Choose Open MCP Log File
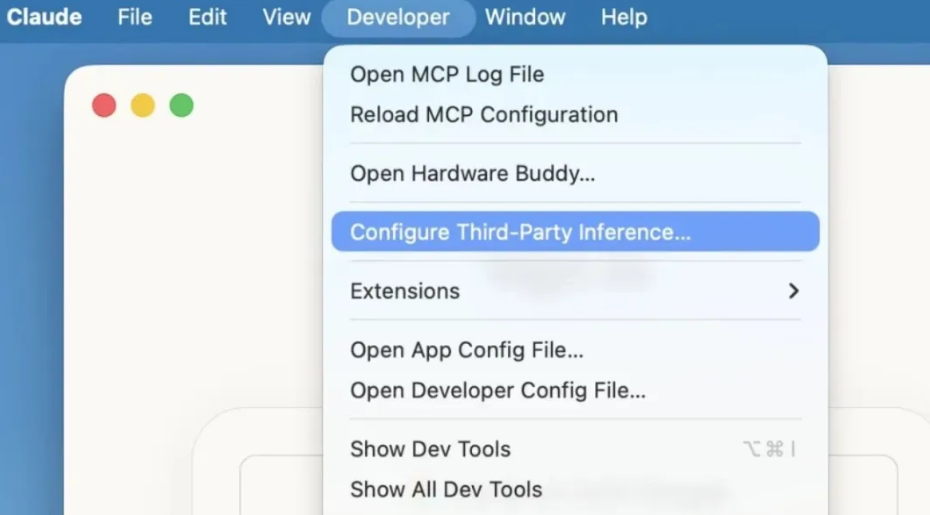930x515 pixels. point(575,74)
